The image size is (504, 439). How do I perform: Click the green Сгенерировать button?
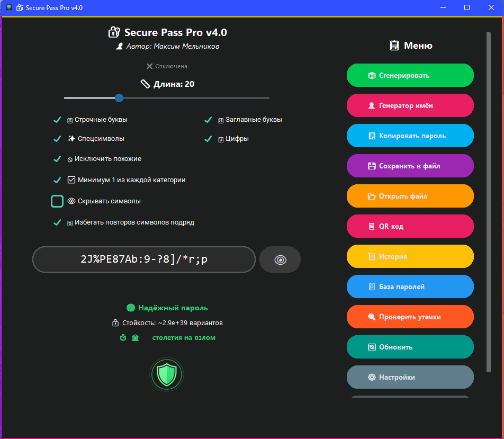tap(410, 75)
